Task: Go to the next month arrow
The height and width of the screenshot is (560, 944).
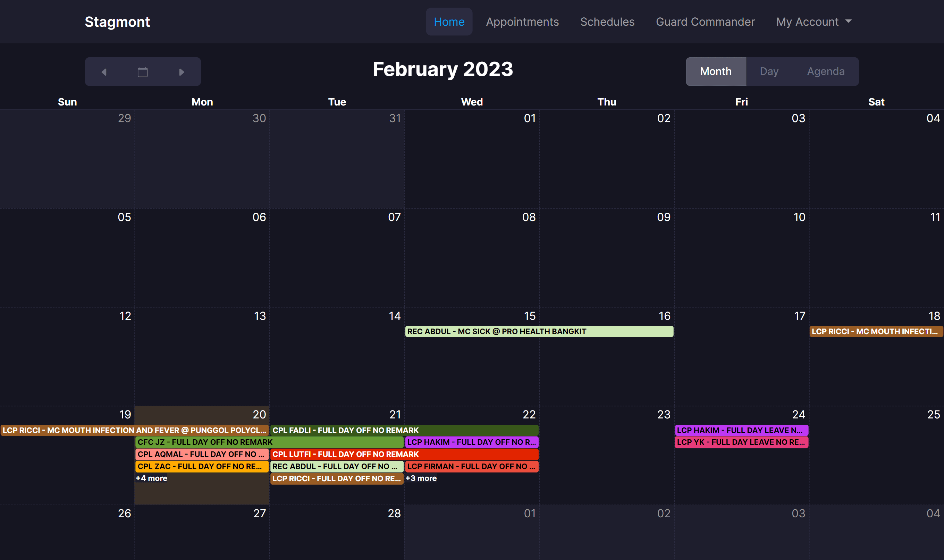Action: tap(182, 72)
